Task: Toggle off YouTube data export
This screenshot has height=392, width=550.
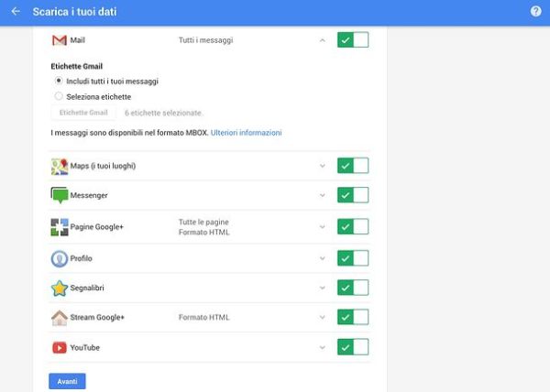Action: point(352,347)
